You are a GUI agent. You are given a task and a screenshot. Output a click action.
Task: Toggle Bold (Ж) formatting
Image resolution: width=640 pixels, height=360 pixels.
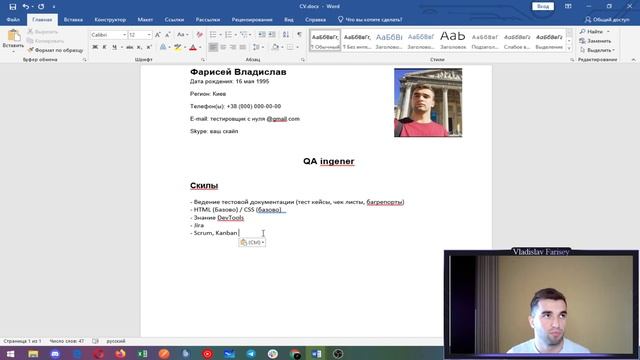click(95, 47)
